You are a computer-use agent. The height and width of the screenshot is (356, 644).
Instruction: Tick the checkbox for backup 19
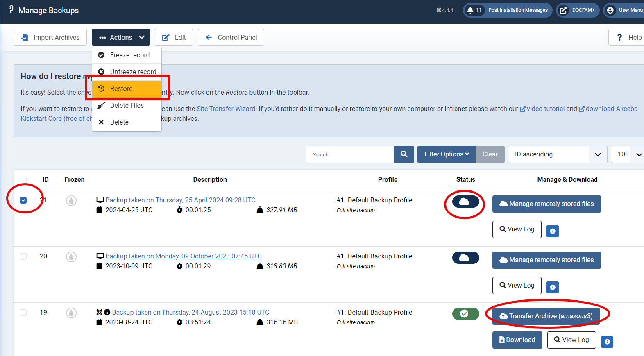(x=23, y=313)
